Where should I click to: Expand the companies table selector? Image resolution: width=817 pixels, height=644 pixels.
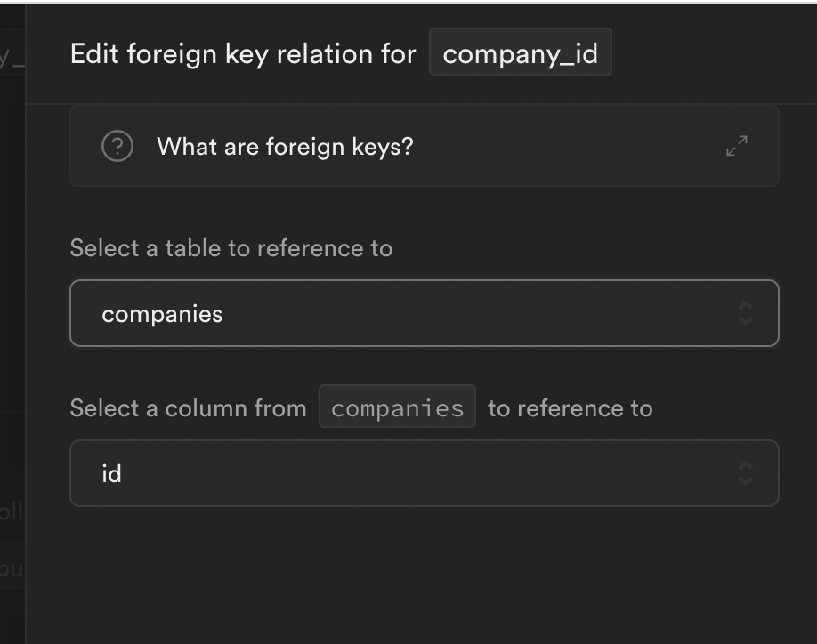425,313
